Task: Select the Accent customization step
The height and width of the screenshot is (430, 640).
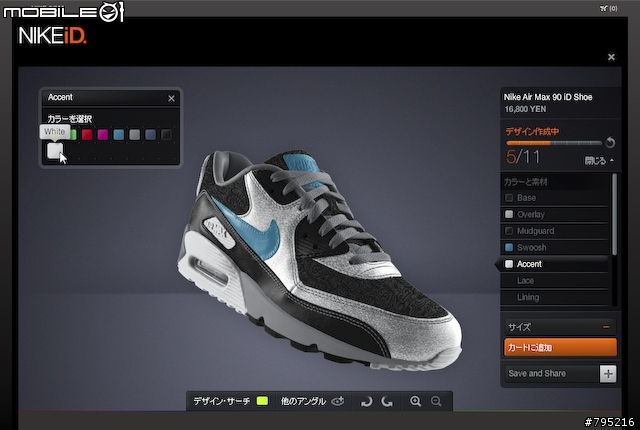Action: pos(555,264)
